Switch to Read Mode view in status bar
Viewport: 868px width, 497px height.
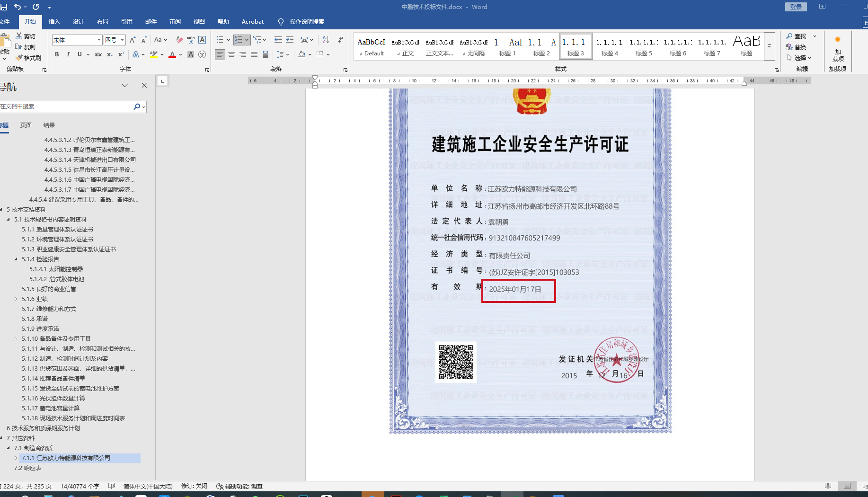point(828,486)
